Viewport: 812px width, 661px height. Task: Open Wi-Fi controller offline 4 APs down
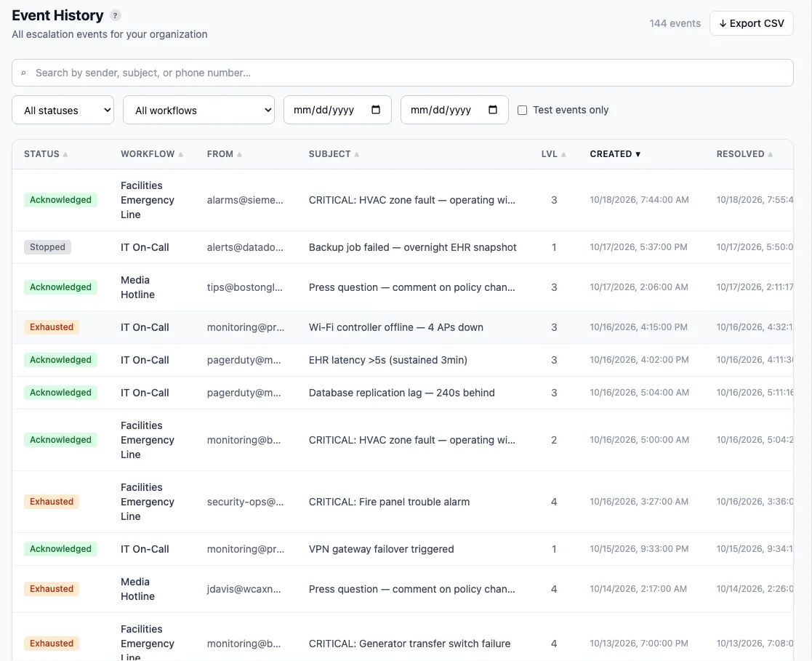(396, 327)
